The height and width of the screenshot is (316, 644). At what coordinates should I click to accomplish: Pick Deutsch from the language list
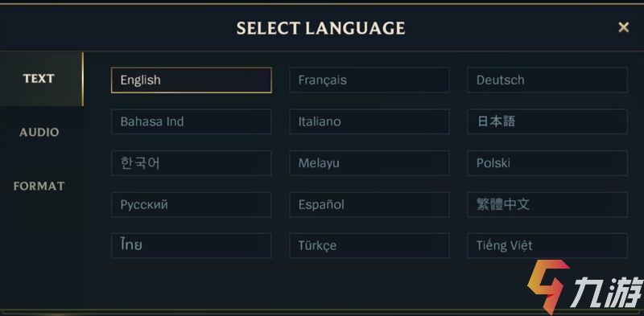[x=547, y=80]
